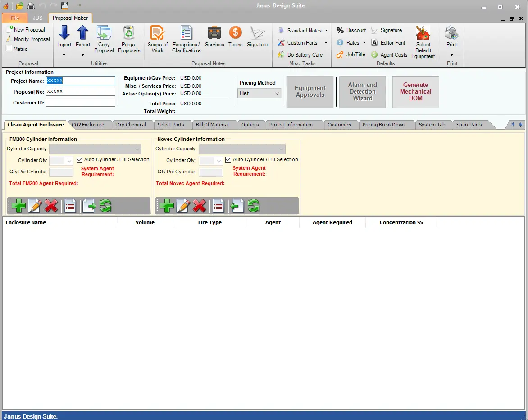Open the Custom Parts dropdown arrow

(x=326, y=43)
